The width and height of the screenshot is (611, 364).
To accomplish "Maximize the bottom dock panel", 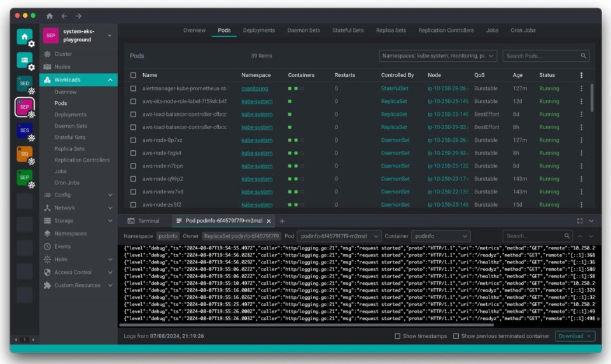I will pyautogui.click(x=580, y=221).
